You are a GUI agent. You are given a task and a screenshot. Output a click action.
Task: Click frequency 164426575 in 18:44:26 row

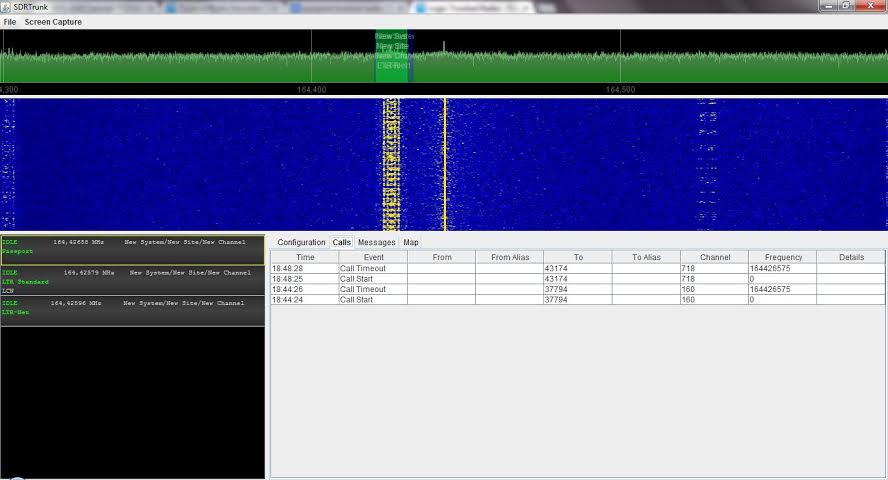coord(783,289)
